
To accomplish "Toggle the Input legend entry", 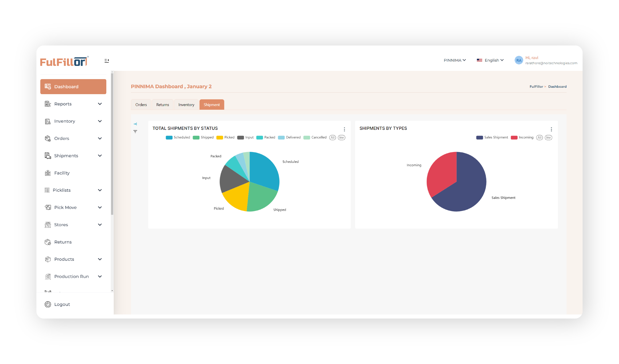I will tap(245, 137).
